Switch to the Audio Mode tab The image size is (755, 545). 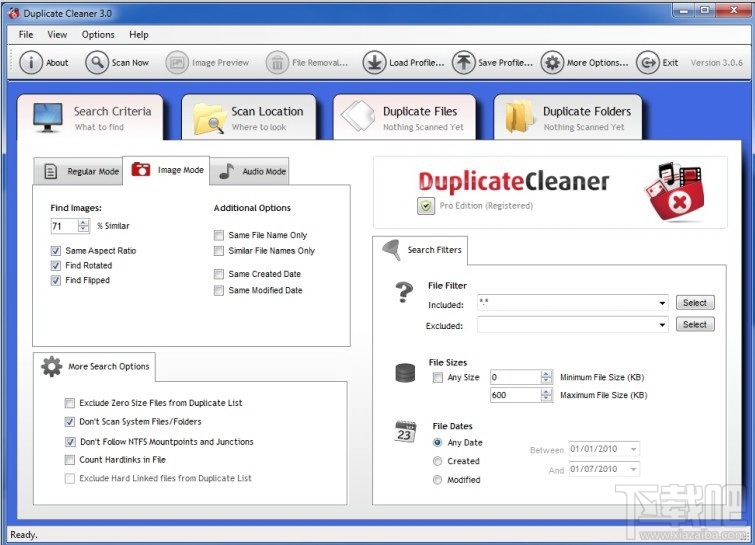(x=249, y=171)
